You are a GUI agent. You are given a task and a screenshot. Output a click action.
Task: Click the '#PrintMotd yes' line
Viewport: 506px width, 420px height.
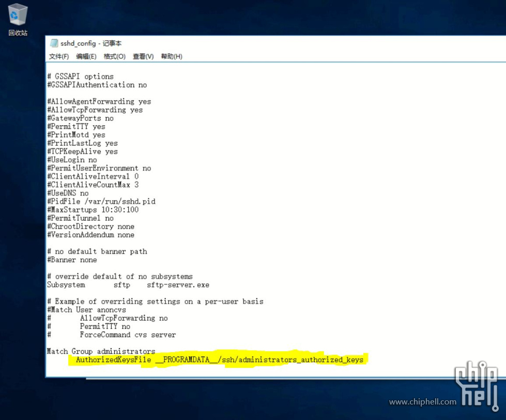[x=76, y=135]
